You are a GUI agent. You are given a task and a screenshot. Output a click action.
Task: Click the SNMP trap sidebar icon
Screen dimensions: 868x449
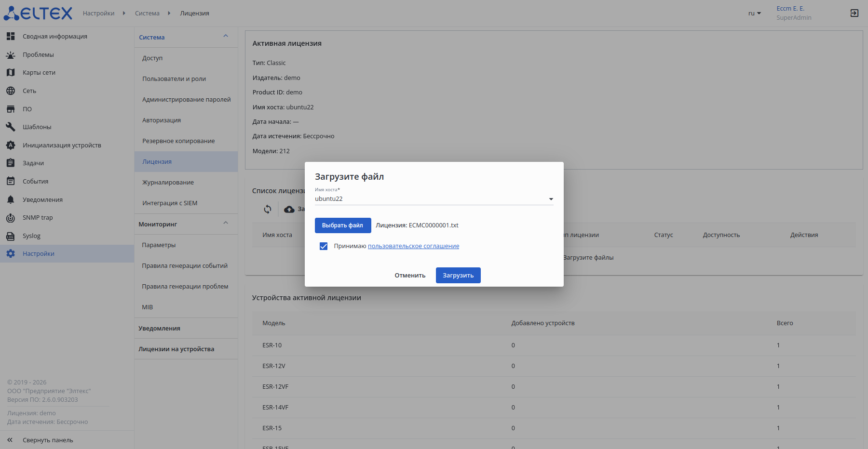(11, 218)
